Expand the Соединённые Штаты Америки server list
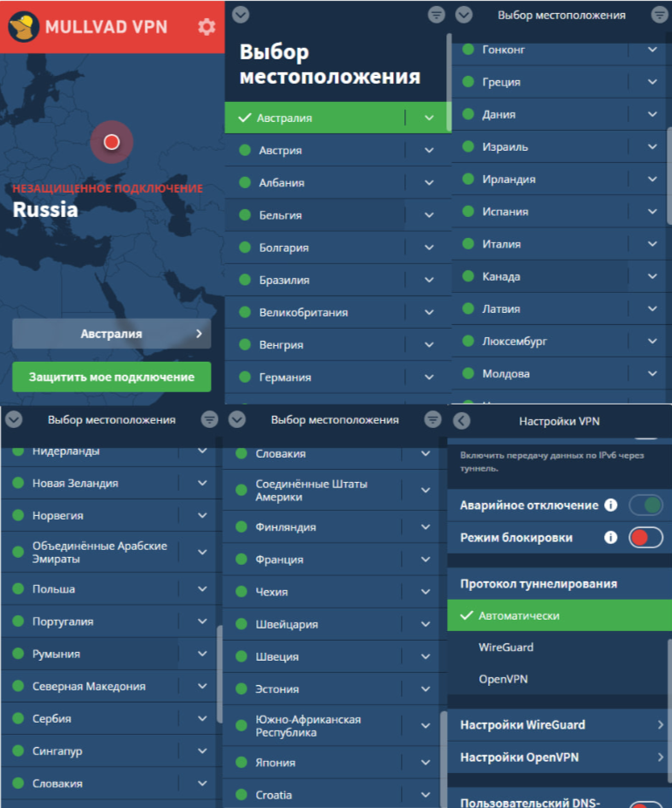The width and height of the screenshot is (672, 808). [x=425, y=490]
